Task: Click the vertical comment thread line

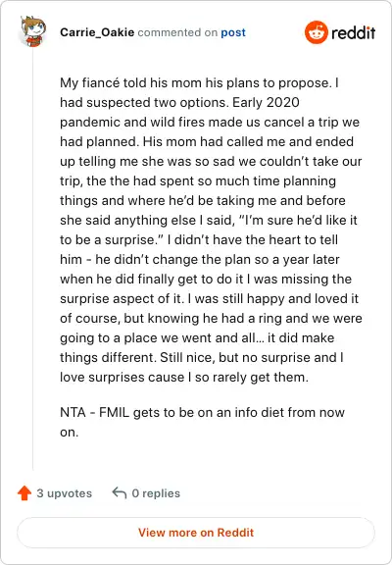Action: [32, 259]
